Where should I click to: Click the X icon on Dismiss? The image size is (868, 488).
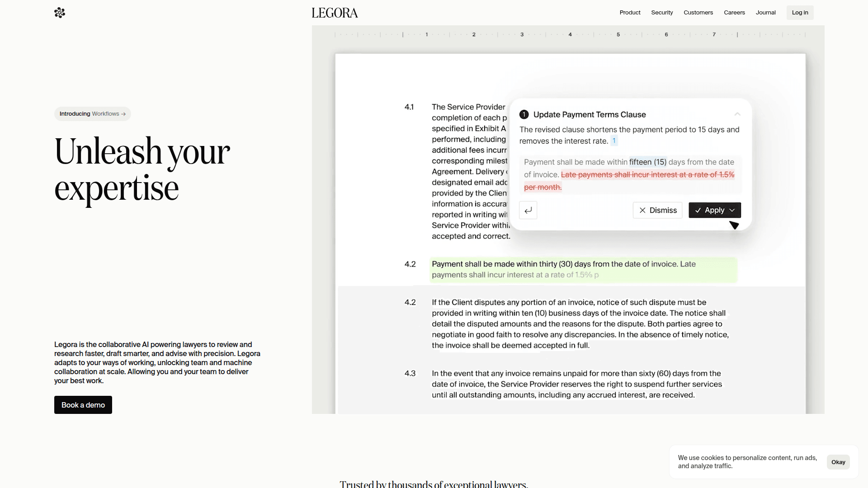[642, 210]
